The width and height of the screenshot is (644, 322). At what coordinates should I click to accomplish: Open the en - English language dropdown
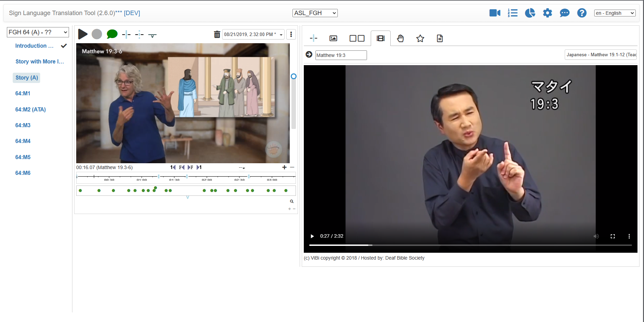point(615,13)
